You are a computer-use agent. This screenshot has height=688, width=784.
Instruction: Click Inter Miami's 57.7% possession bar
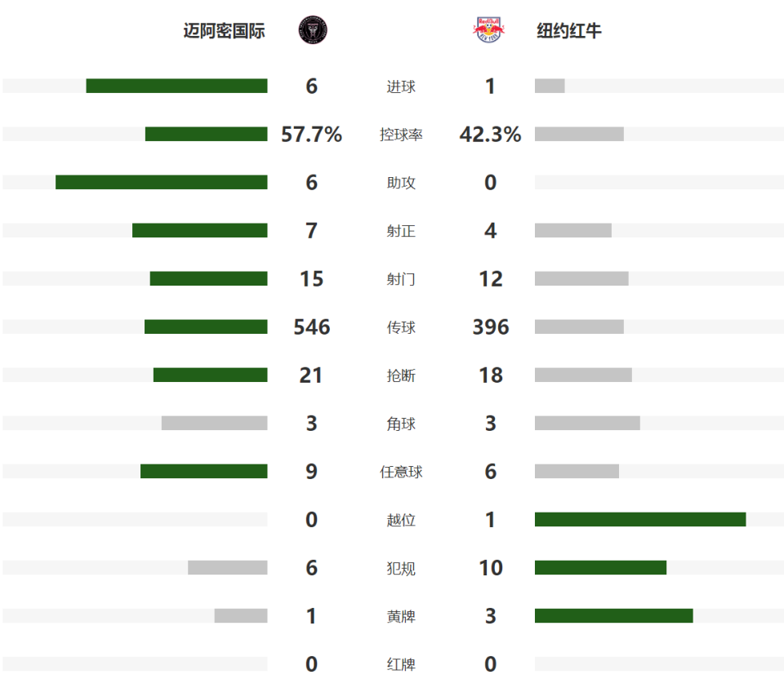[x=206, y=134]
